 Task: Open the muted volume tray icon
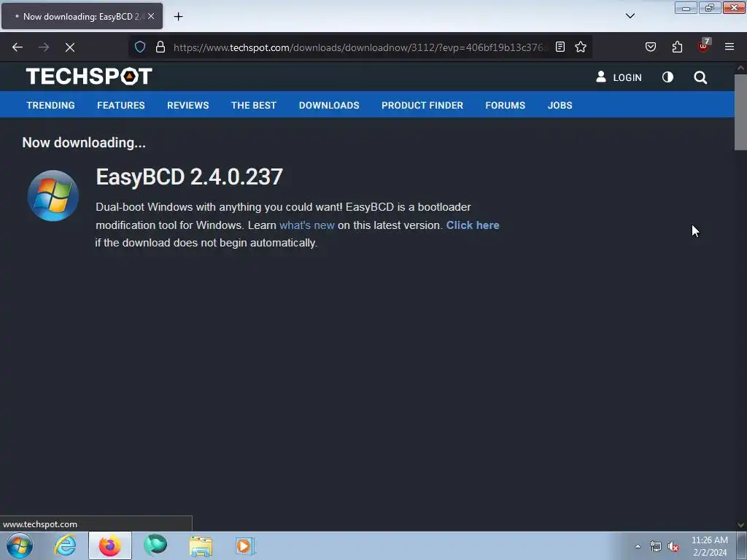(x=673, y=546)
